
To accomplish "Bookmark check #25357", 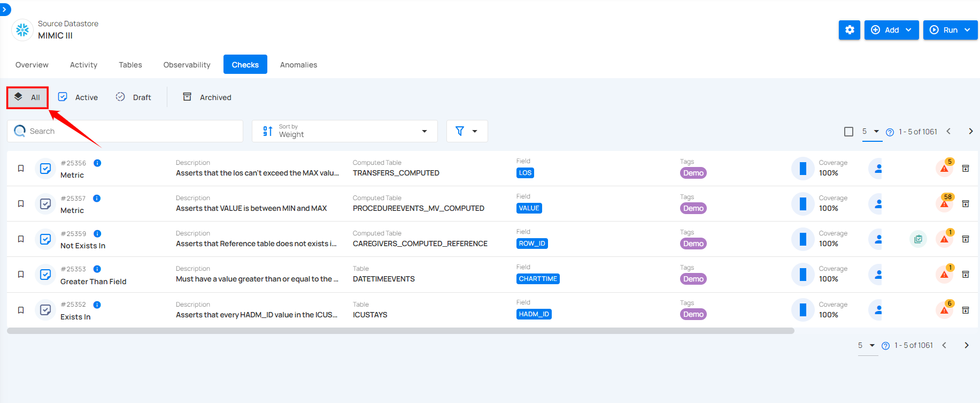I will 21,203.
